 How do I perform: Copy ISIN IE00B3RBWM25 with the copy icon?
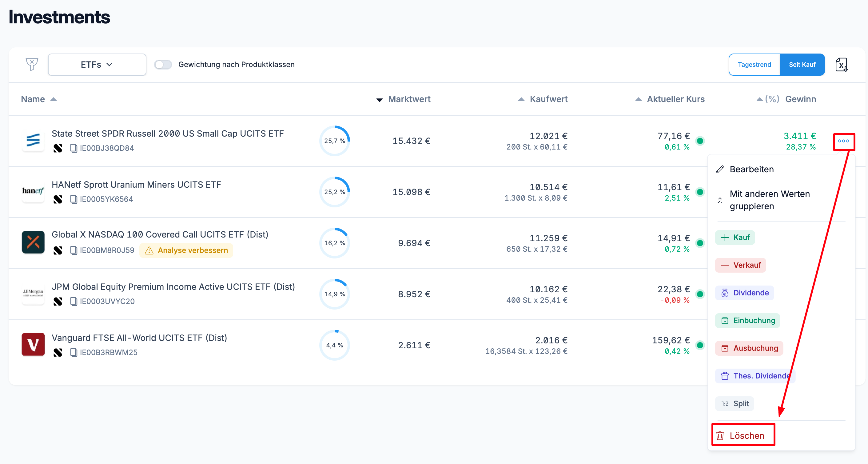tap(74, 353)
